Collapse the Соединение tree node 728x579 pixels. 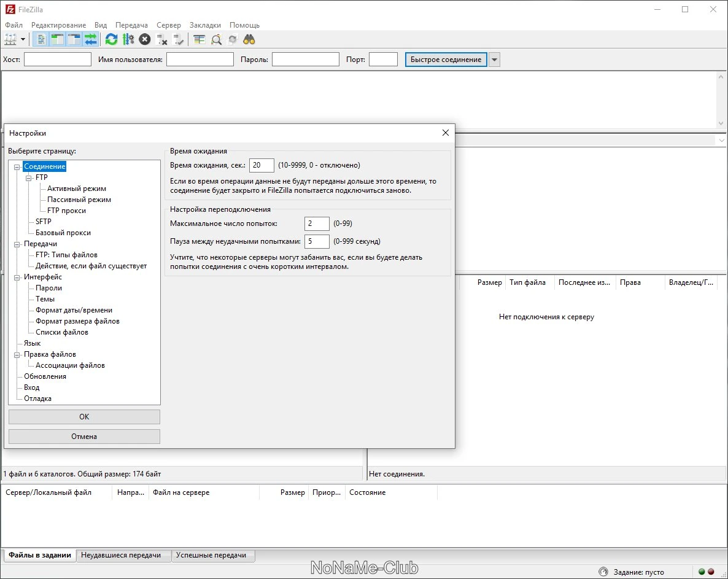[x=17, y=166]
